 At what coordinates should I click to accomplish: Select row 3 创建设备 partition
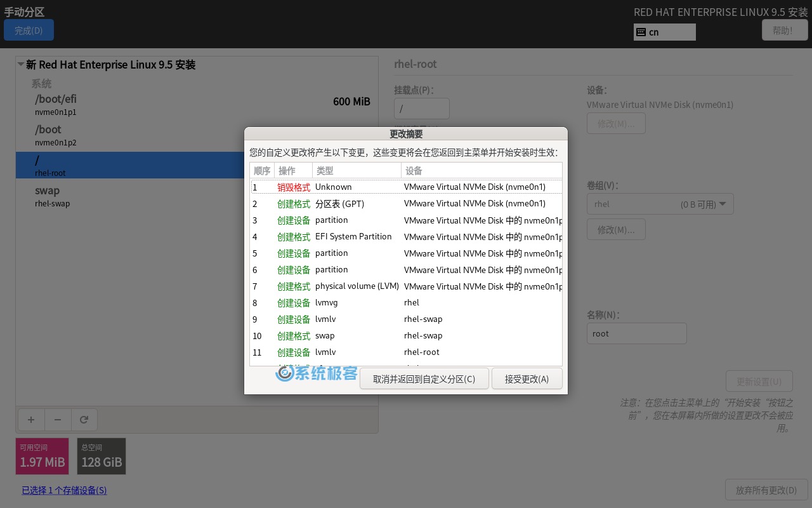tap(406, 220)
